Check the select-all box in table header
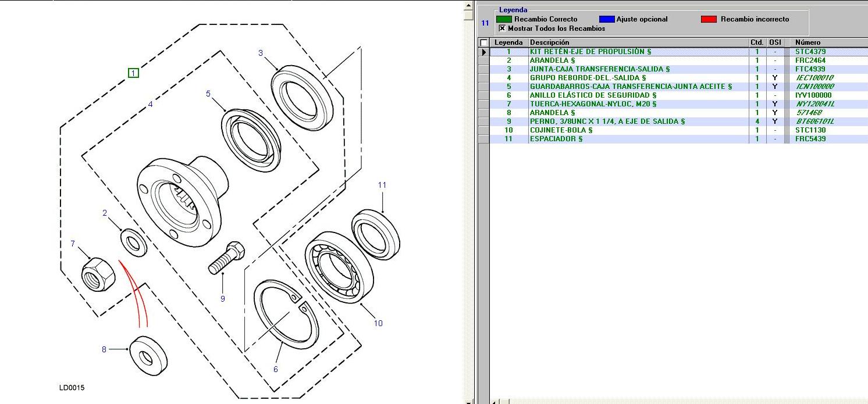 point(483,42)
